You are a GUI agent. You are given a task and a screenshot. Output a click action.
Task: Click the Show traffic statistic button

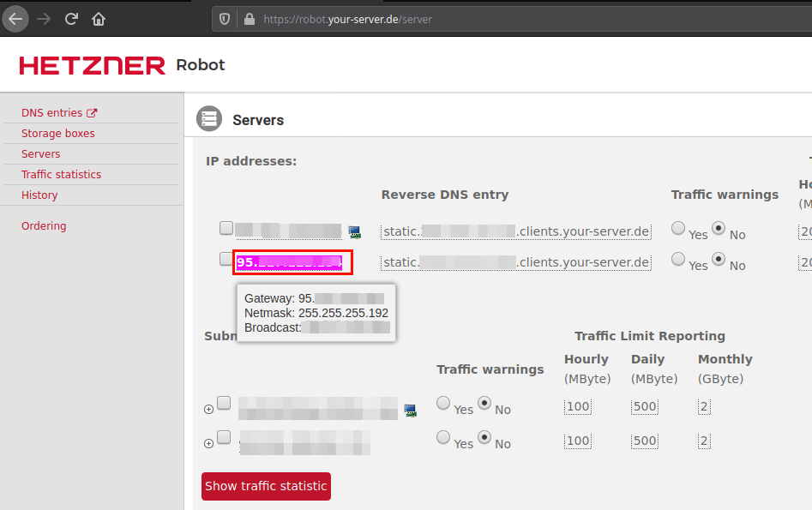[x=266, y=486]
